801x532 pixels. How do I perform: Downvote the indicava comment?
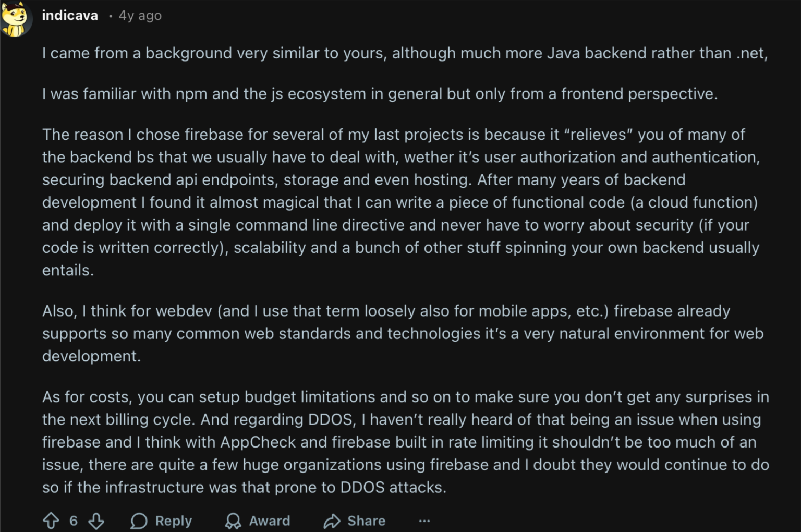pyautogui.click(x=96, y=521)
